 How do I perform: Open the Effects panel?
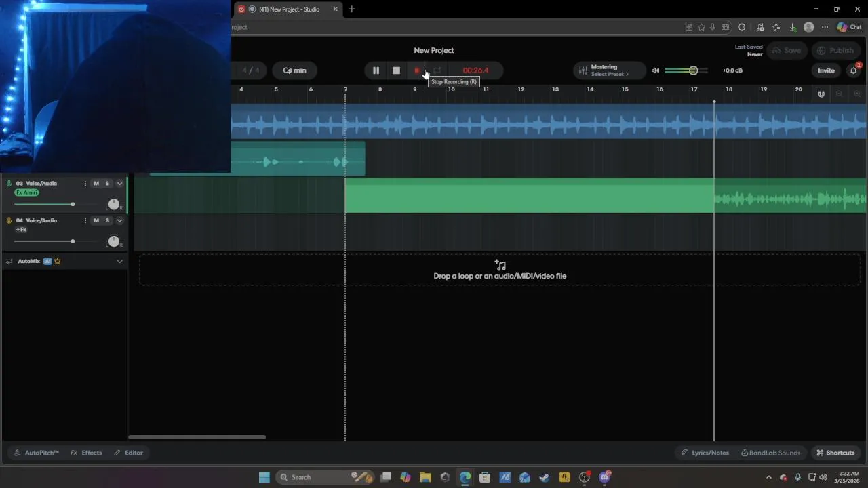[x=86, y=453]
